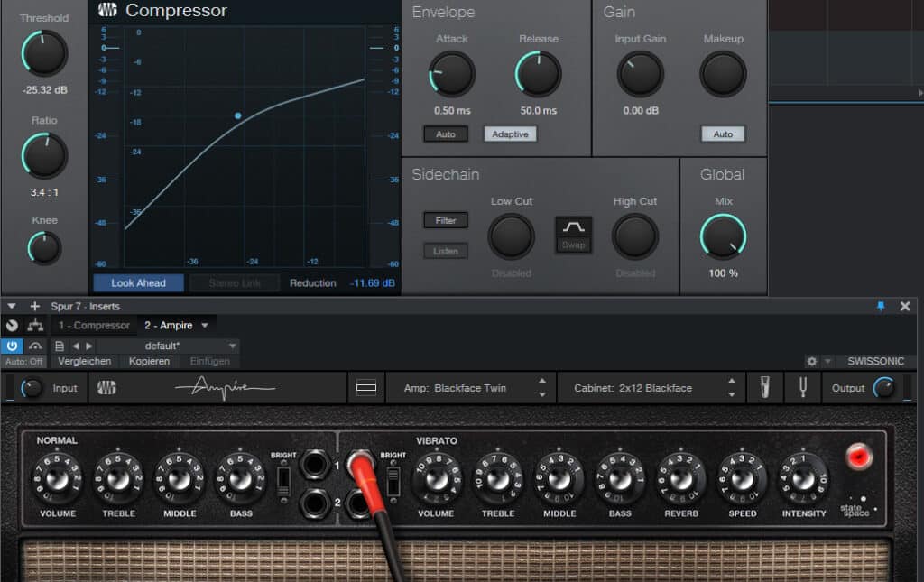Screen dimensions: 924x582
Task: Click the Auto: Off automation mode selector
Action: point(23,362)
